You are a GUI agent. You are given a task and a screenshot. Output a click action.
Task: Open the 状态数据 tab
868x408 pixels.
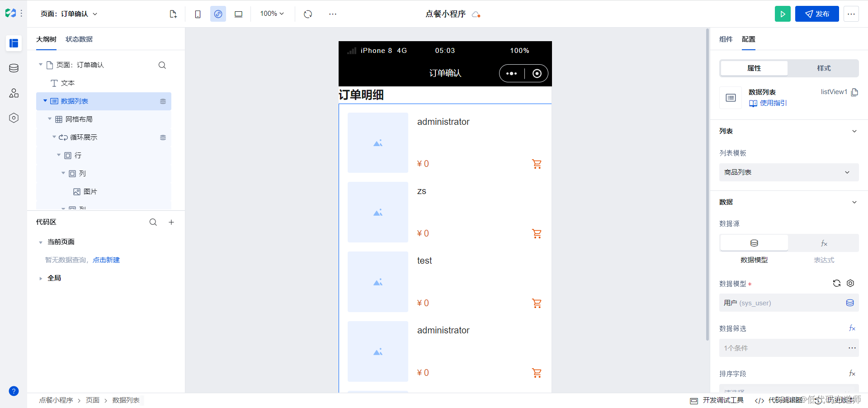coord(79,39)
